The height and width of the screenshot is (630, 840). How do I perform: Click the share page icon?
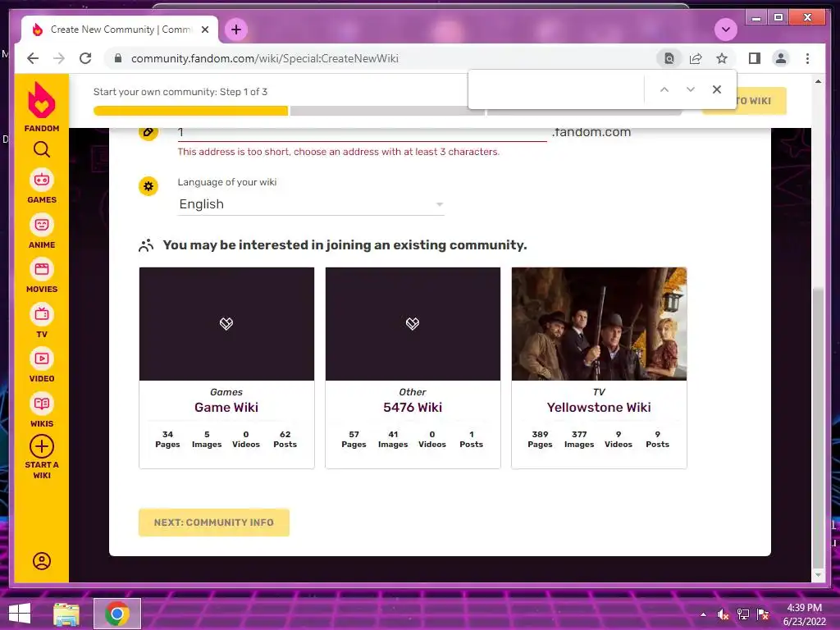pyautogui.click(x=696, y=58)
